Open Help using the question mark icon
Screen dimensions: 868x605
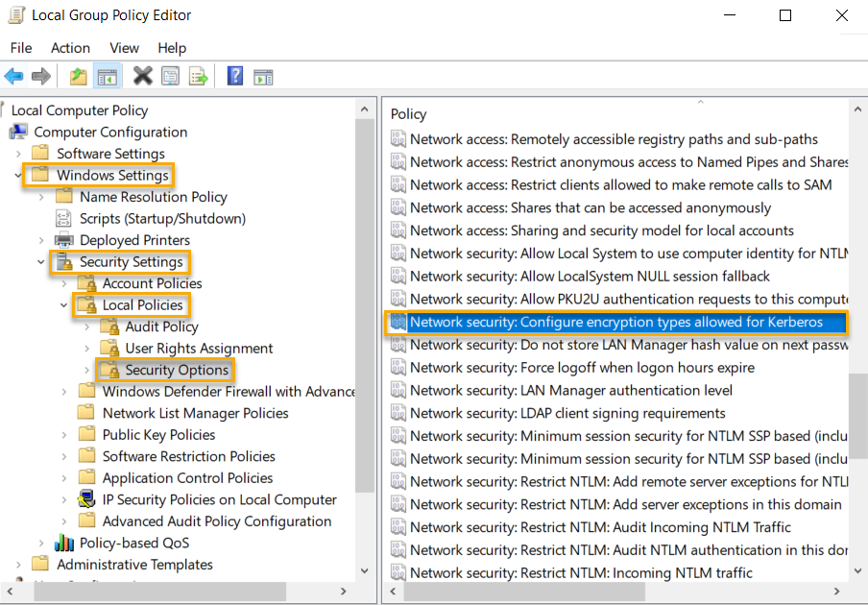(234, 76)
